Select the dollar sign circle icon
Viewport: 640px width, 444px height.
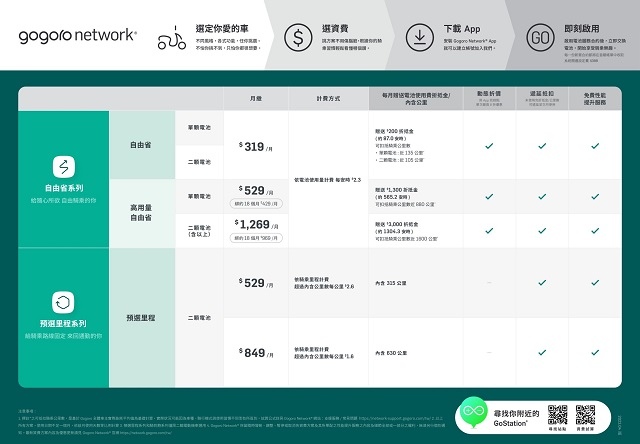[298, 38]
